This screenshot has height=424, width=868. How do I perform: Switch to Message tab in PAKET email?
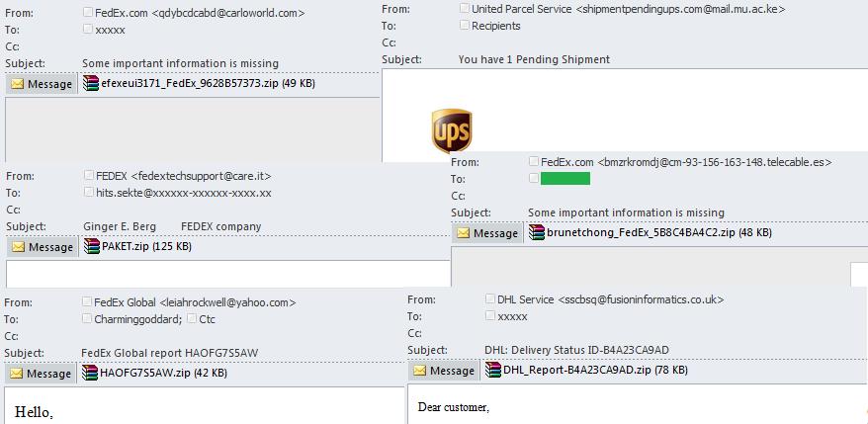(x=43, y=247)
